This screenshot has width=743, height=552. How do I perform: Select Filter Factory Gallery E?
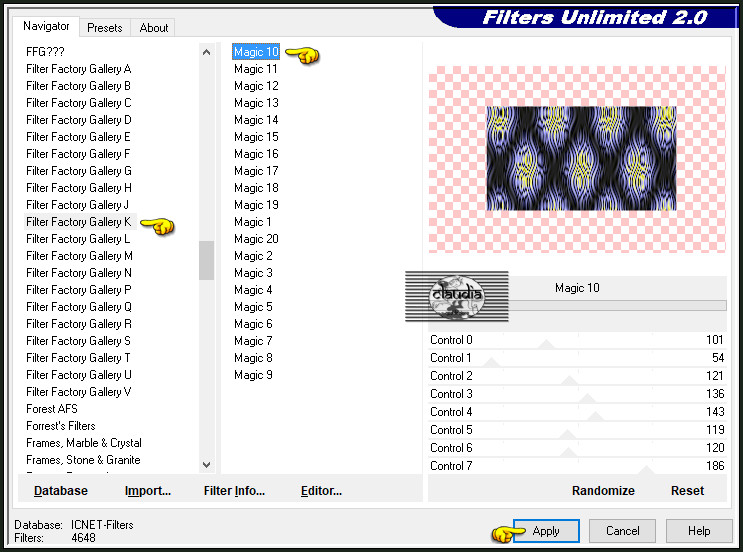click(x=78, y=137)
